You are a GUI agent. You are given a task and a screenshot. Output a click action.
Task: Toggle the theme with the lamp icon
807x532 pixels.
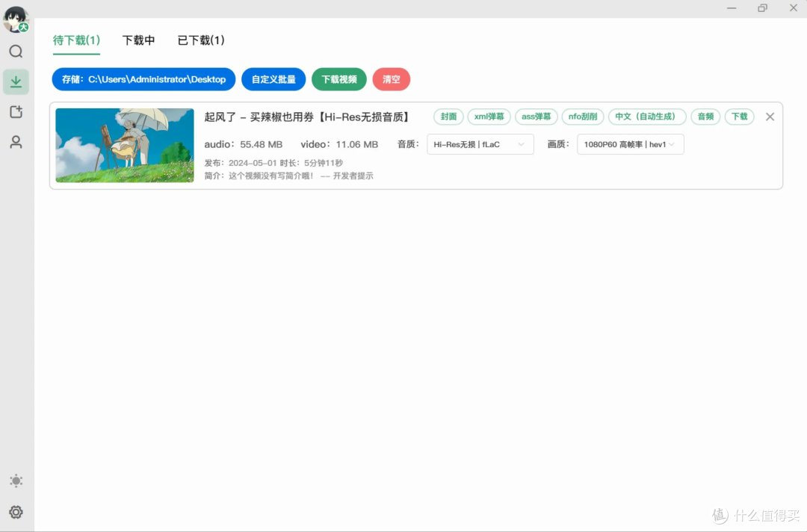(x=16, y=480)
